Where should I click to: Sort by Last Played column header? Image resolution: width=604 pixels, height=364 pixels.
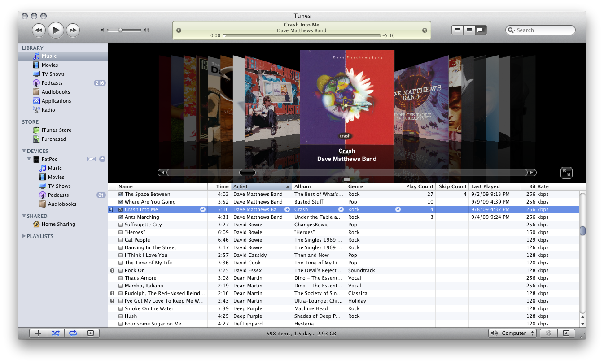coord(495,186)
